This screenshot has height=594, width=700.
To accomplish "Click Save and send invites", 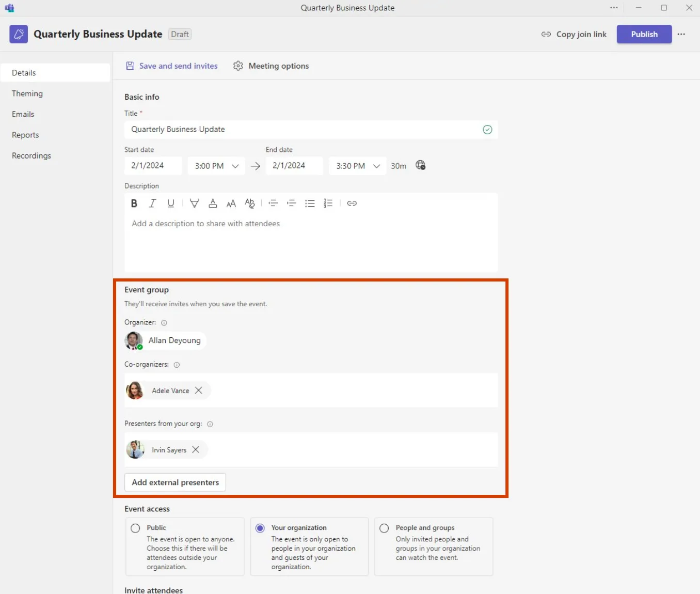I will [x=172, y=66].
